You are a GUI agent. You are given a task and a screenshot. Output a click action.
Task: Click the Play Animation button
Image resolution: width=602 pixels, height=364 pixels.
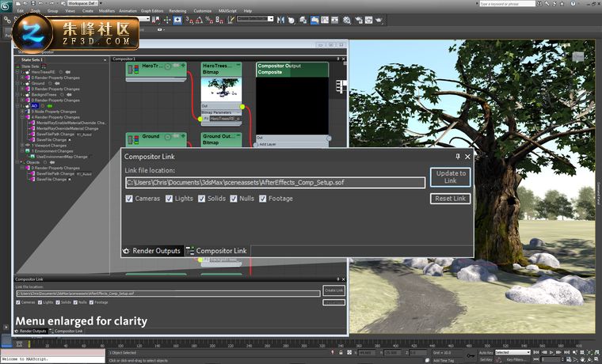pyautogui.click(x=552, y=352)
